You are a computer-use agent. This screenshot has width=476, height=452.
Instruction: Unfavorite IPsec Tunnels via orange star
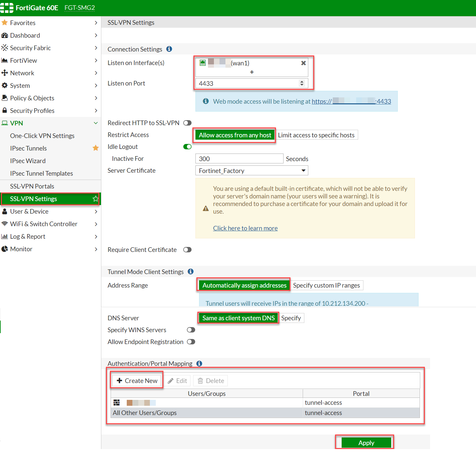pyautogui.click(x=96, y=148)
